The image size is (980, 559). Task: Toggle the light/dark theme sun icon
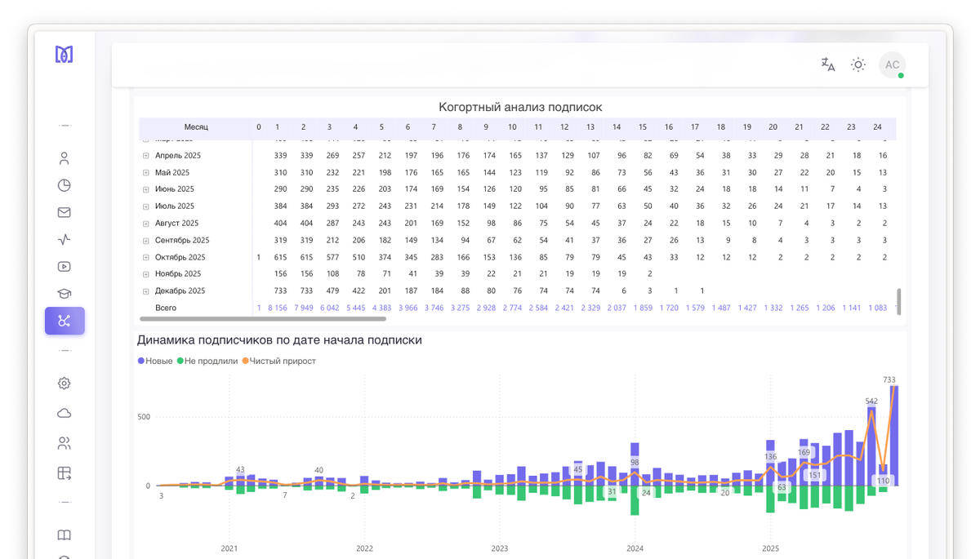click(857, 64)
